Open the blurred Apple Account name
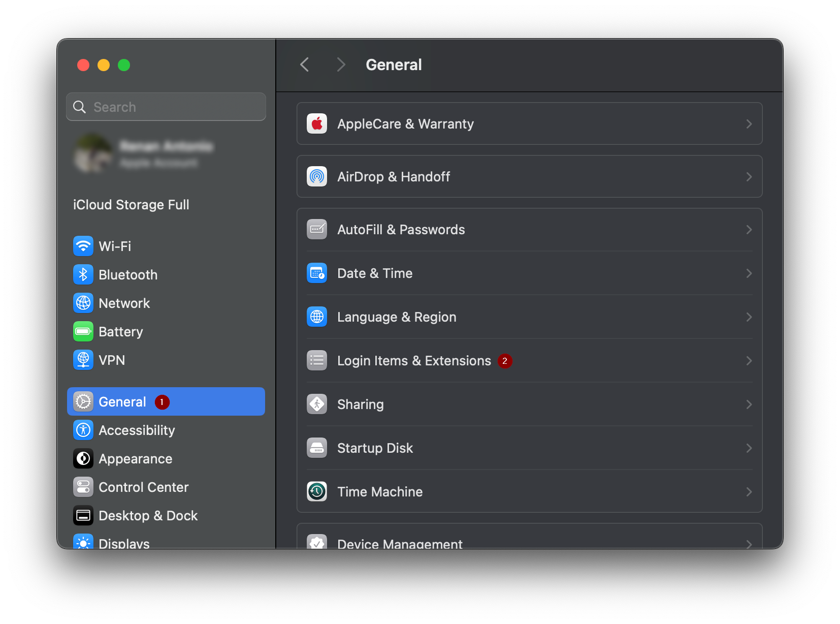The width and height of the screenshot is (840, 624). pos(166,146)
